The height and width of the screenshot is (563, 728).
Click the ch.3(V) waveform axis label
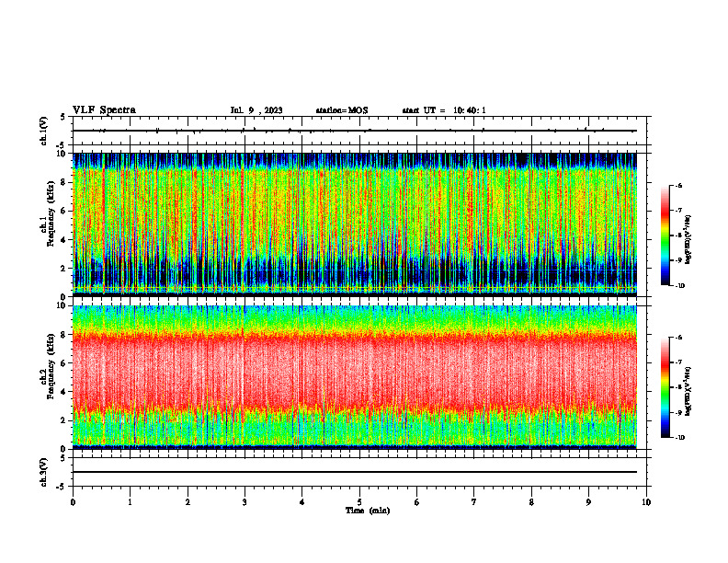point(43,473)
